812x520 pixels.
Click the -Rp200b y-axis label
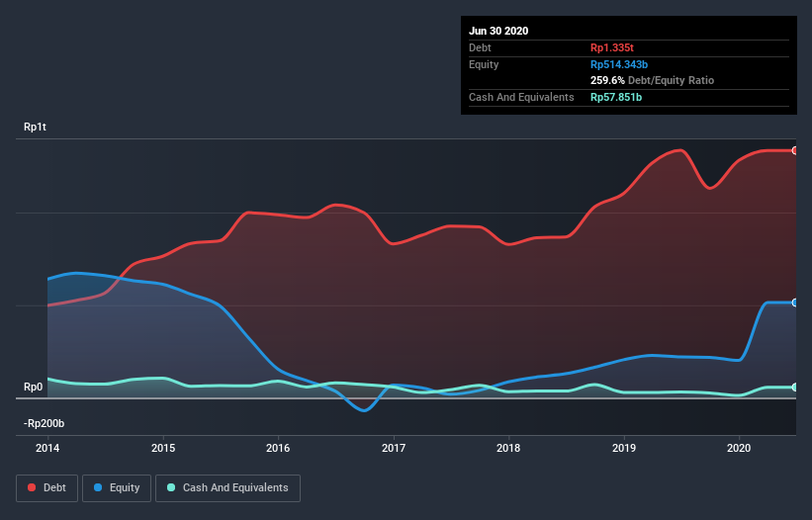45,424
